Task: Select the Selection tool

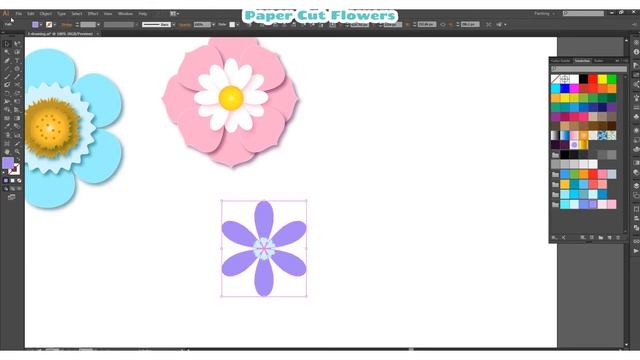Action: pos(7,44)
